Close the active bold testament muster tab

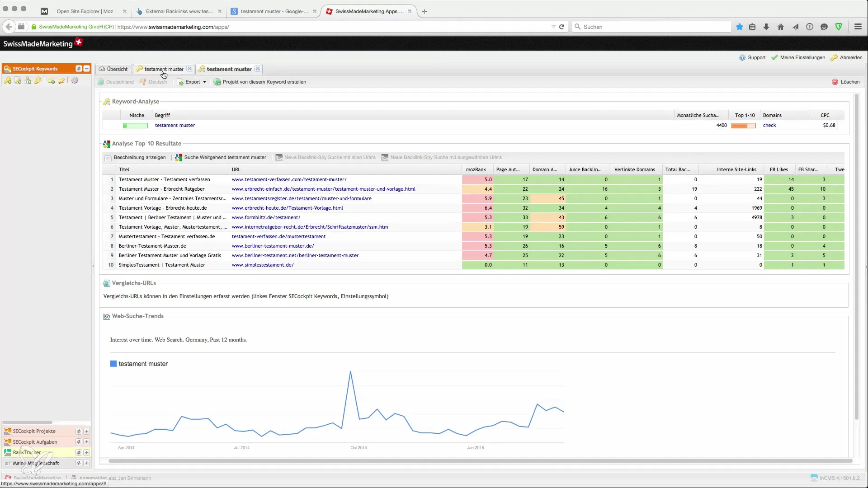point(258,69)
